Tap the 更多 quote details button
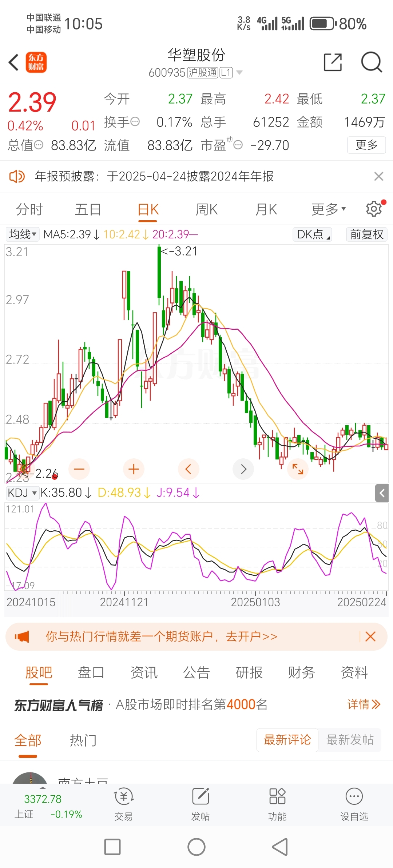Image resolution: width=393 pixels, height=868 pixels. click(367, 145)
